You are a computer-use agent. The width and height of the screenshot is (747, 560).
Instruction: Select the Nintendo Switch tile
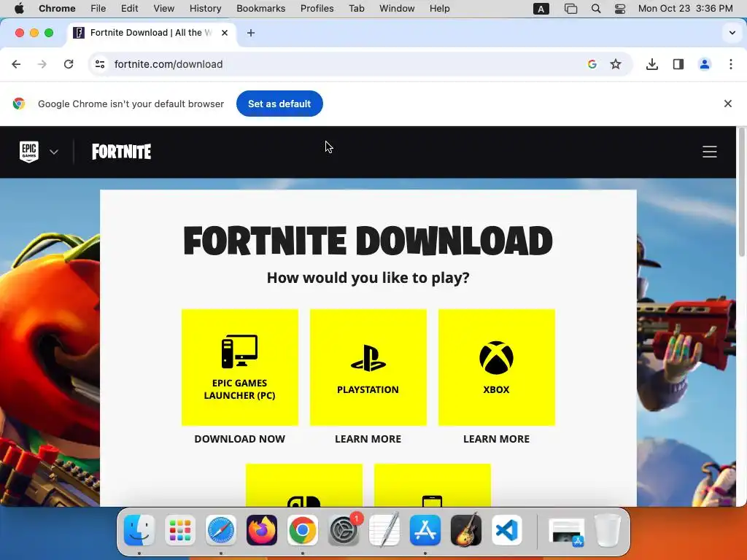pyautogui.click(x=304, y=485)
